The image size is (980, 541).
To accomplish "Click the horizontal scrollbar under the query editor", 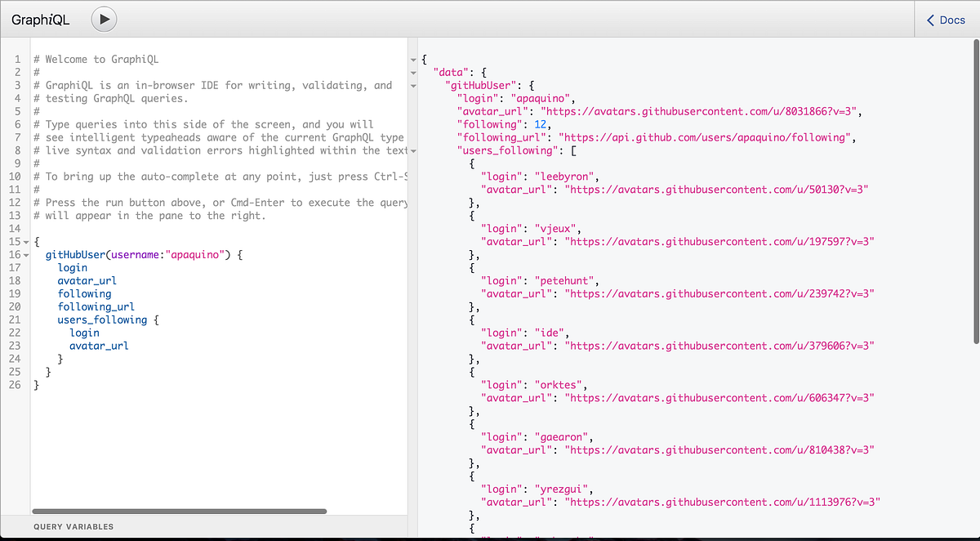I will [x=180, y=510].
